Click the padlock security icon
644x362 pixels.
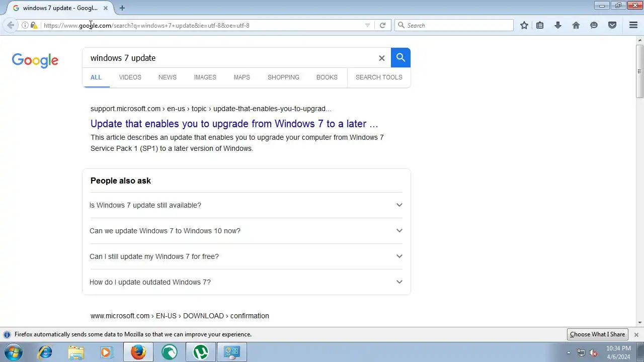click(x=34, y=25)
